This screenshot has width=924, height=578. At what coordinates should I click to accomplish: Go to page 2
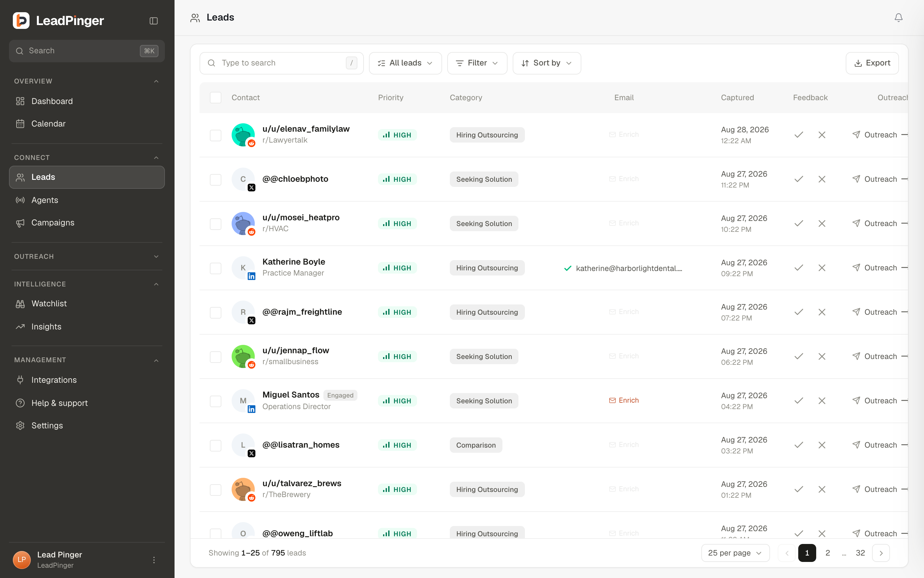tap(828, 553)
